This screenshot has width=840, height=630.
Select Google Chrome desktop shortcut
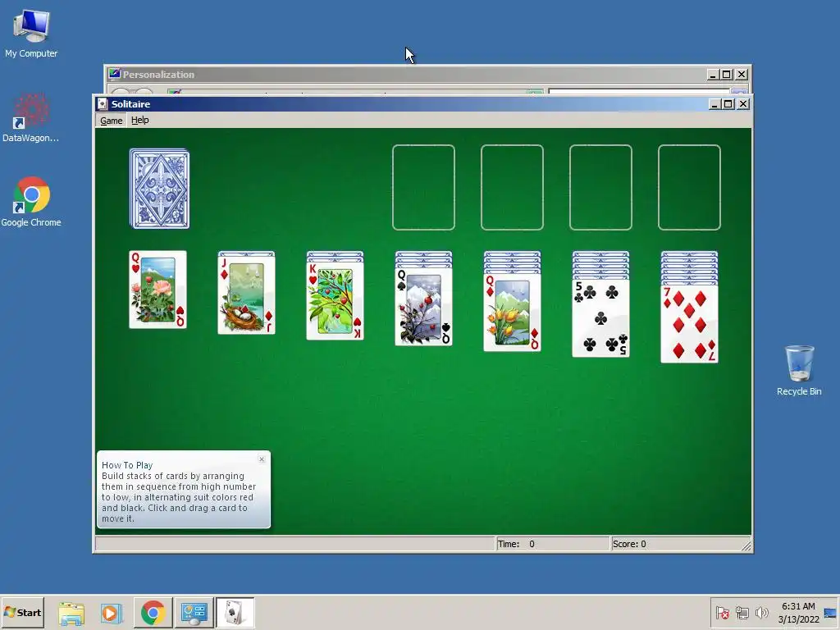click(x=31, y=202)
